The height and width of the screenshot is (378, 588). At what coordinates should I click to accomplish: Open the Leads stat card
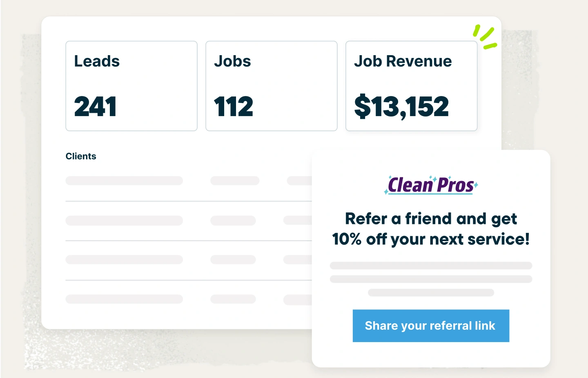tap(131, 86)
